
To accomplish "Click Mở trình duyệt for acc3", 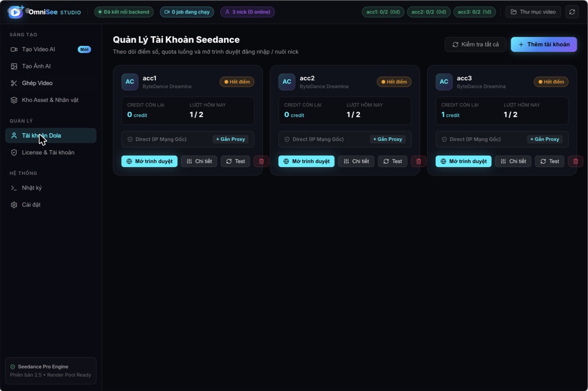I will coord(463,161).
